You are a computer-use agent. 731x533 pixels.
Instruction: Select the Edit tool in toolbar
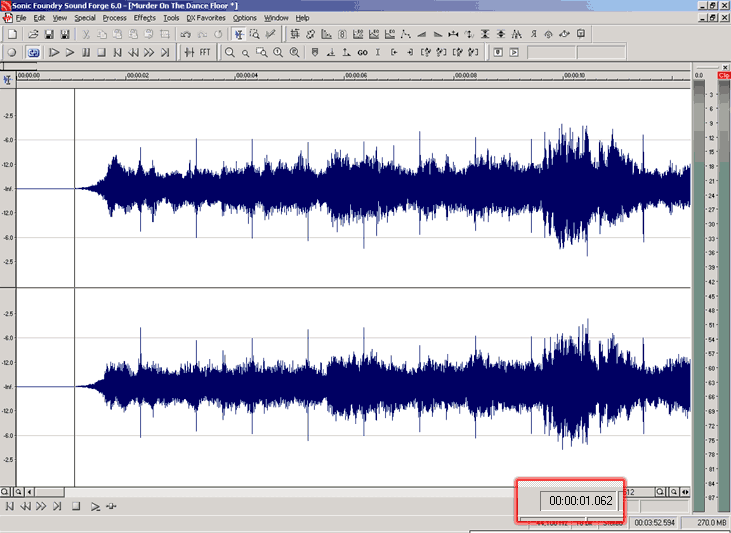point(239,34)
